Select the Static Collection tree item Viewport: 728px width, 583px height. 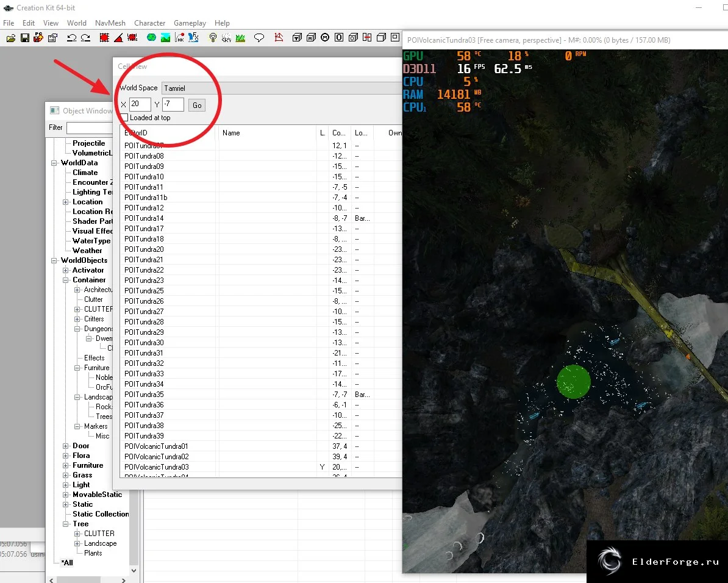101,514
